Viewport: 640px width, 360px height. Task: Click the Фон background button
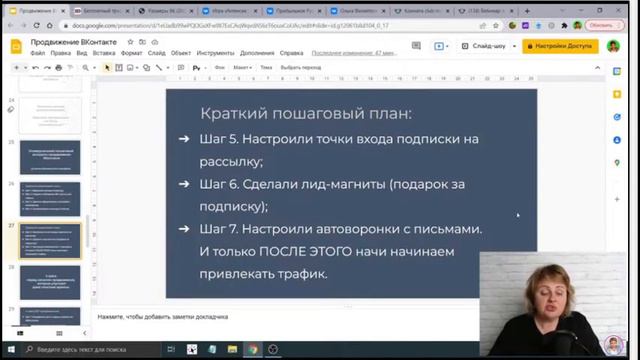[220, 67]
